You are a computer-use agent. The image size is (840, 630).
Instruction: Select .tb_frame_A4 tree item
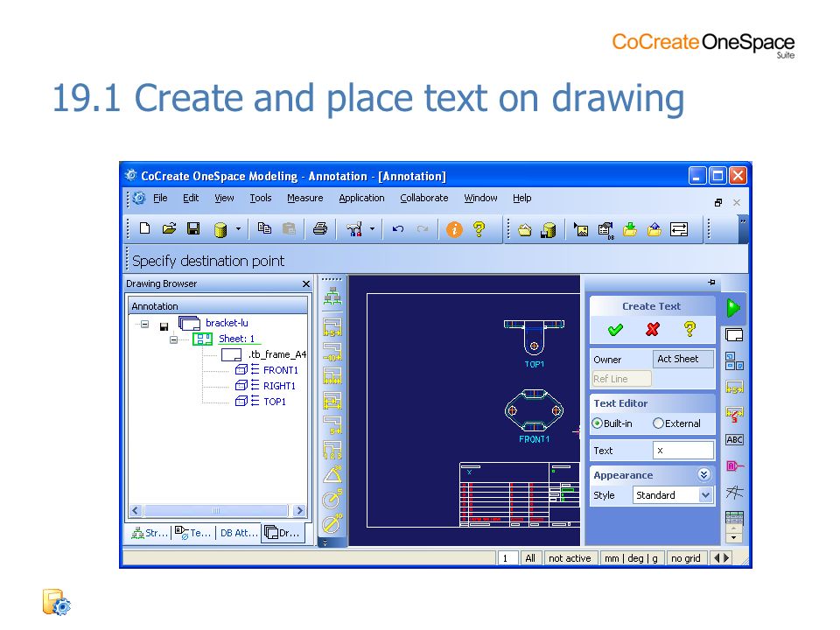(x=277, y=354)
